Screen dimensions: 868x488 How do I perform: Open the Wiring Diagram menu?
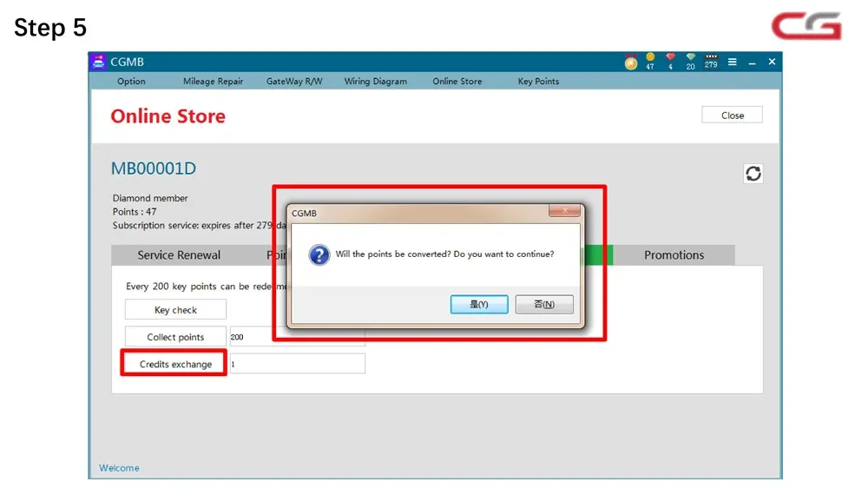tap(375, 82)
